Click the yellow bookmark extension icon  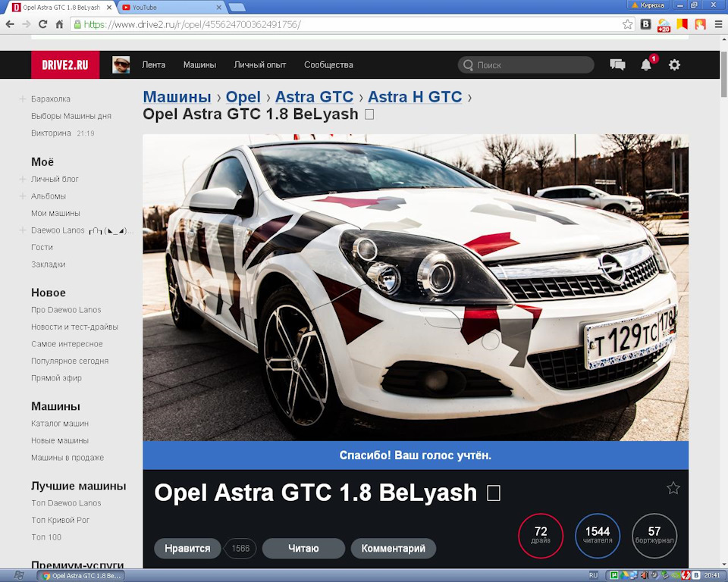pos(682,24)
